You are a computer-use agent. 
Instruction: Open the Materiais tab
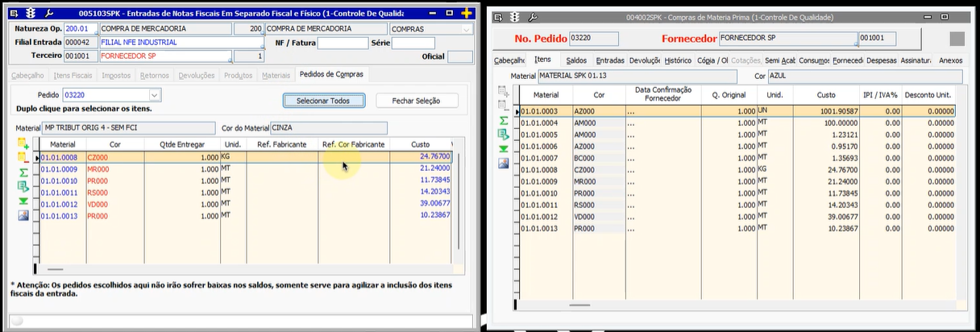pos(276,75)
